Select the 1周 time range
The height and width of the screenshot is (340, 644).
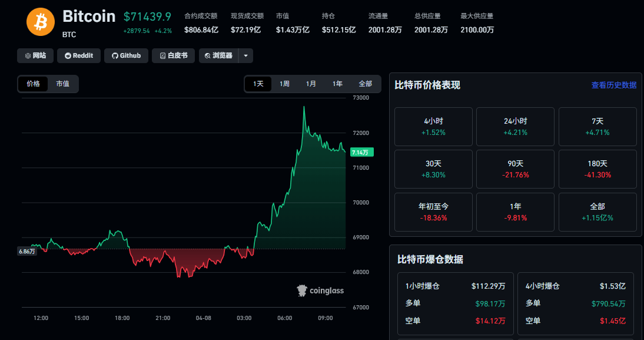click(284, 84)
